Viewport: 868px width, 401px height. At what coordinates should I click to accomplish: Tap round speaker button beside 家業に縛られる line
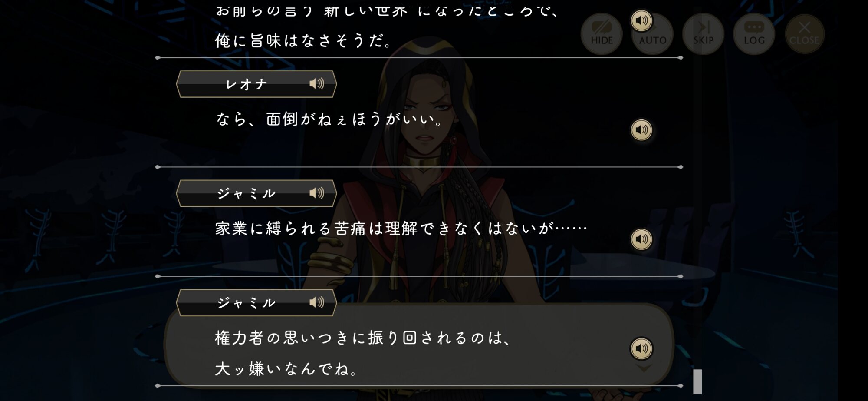point(641,239)
